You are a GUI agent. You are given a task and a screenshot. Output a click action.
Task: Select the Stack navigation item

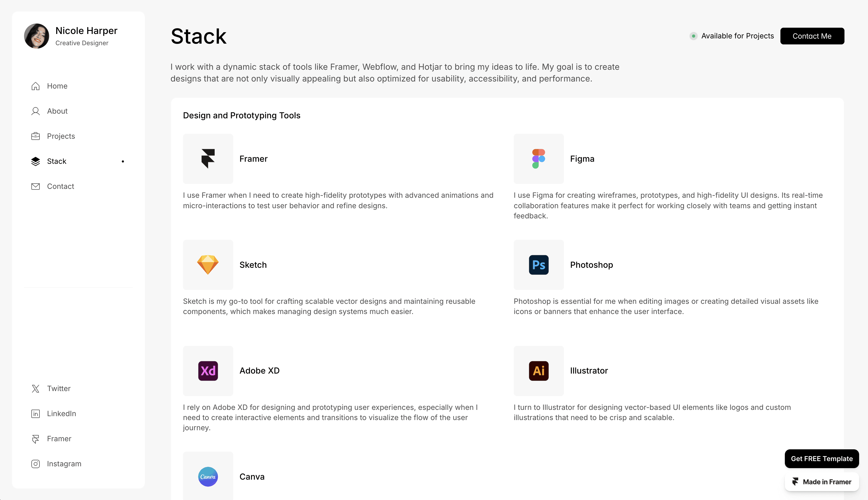57,161
